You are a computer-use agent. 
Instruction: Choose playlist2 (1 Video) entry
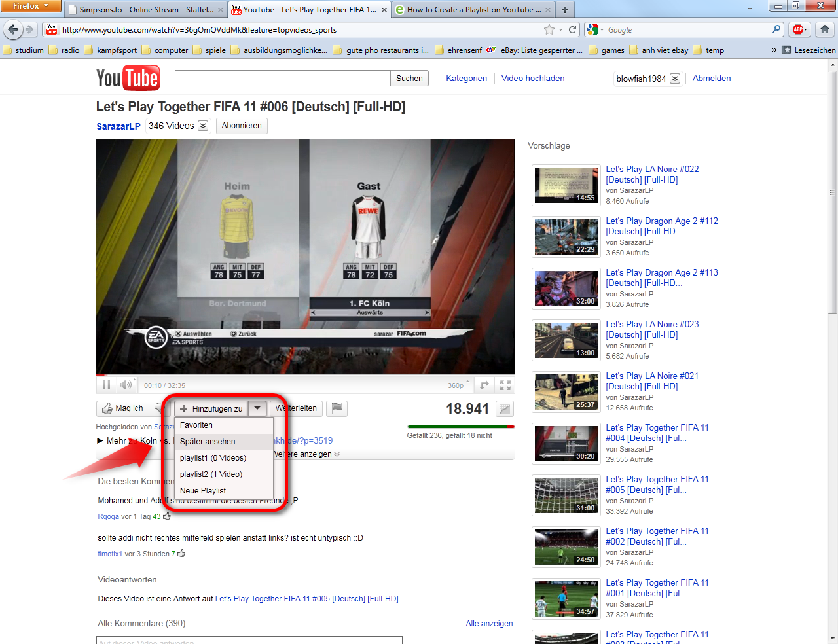tap(210, 474)
